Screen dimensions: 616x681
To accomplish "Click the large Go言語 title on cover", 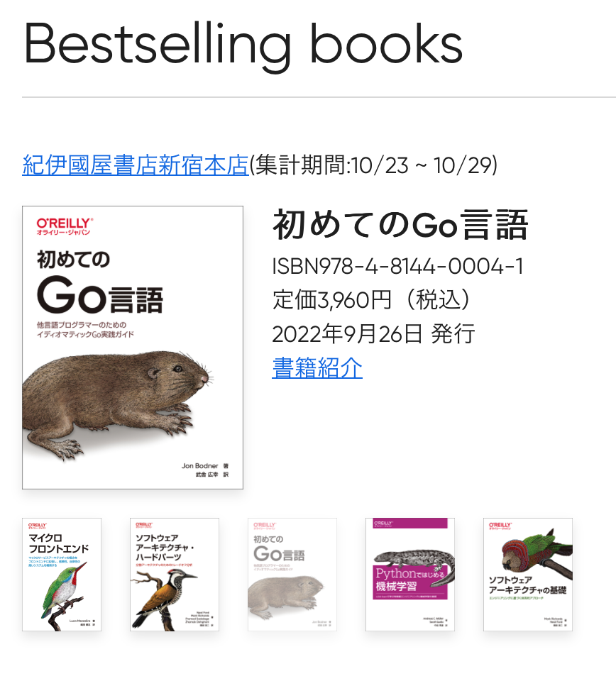I will tap(100, 295).
